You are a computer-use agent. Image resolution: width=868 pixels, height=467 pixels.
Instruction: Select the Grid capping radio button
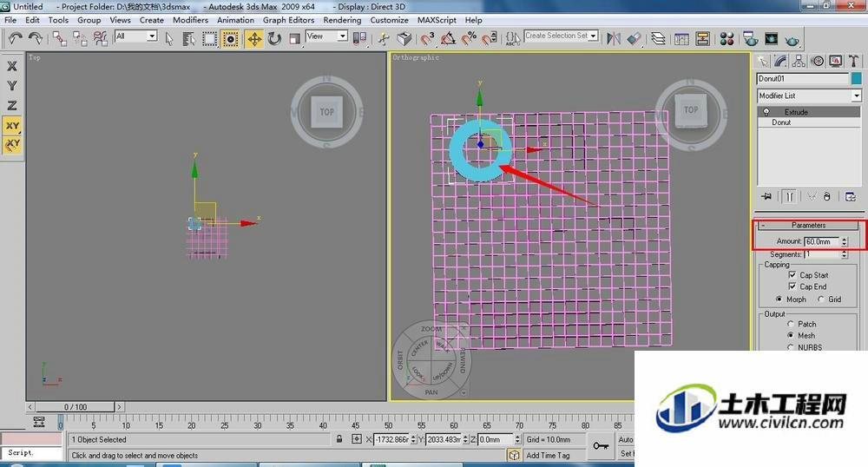click(x=821, y=299)
